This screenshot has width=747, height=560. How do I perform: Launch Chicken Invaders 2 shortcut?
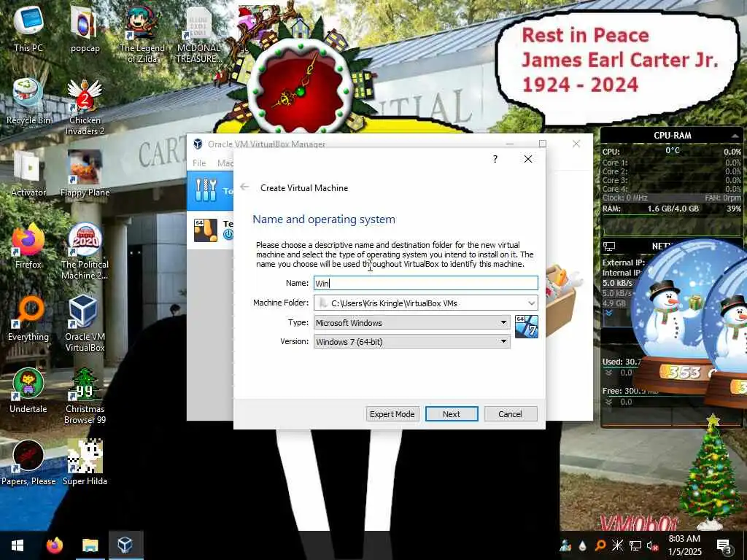click(x=85, y=106)
